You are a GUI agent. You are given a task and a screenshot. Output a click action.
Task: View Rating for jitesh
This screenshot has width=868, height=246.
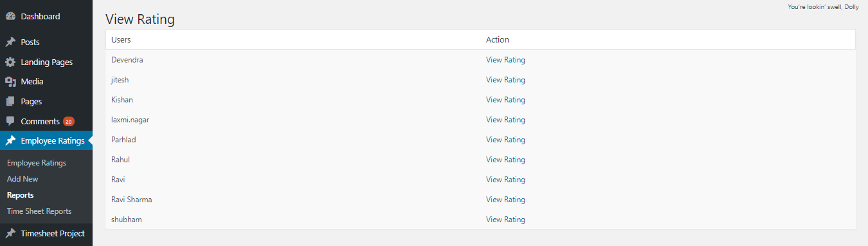coord(505,80)
